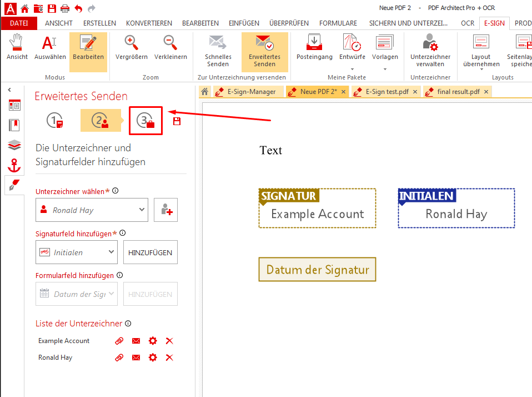Toggle the Bearbeiten edit mode
Screen dimensions: 532x397
[x=88, y=52]
